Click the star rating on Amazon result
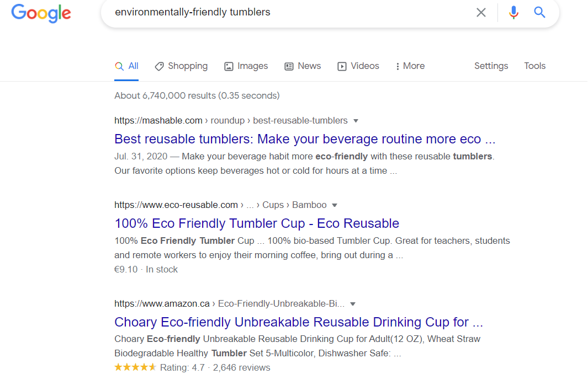Image resolution: width=588 pixels, height=385 pixels. 135,367
